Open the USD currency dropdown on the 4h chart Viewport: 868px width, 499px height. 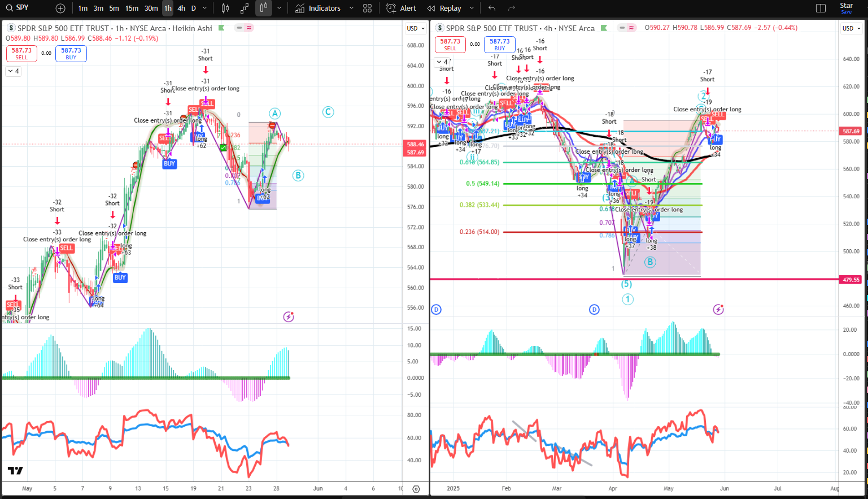click(x=852, y=28)
